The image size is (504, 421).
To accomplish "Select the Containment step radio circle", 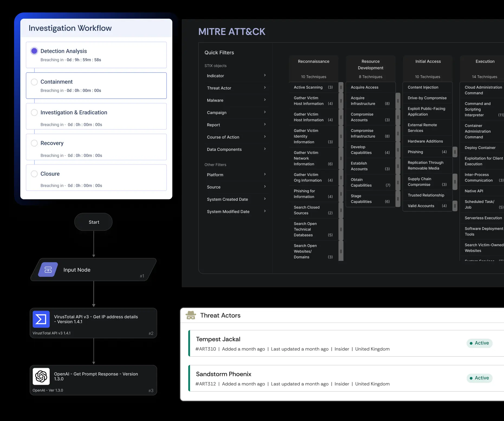I will point(34,82).
